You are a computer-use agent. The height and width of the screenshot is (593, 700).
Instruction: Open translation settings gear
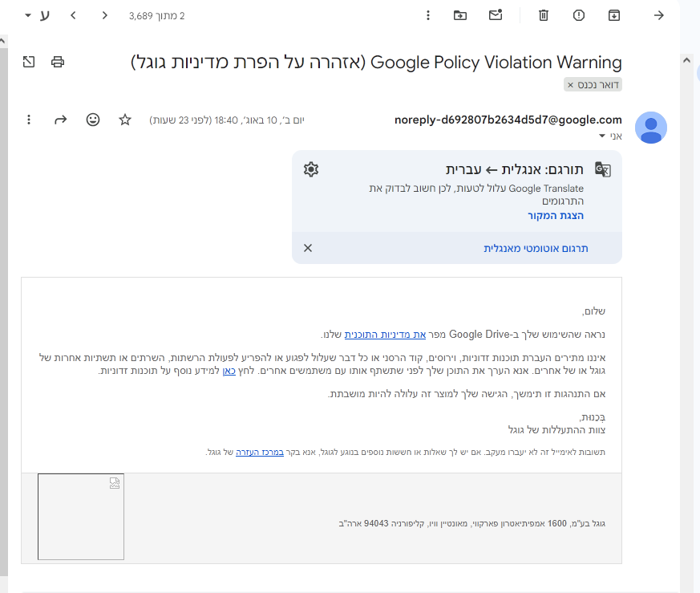311,169
